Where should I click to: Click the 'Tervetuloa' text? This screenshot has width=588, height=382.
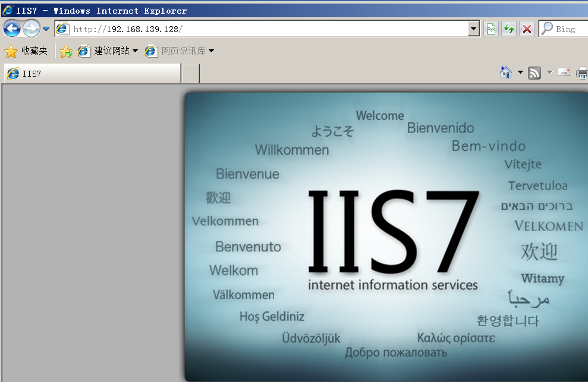537,185
